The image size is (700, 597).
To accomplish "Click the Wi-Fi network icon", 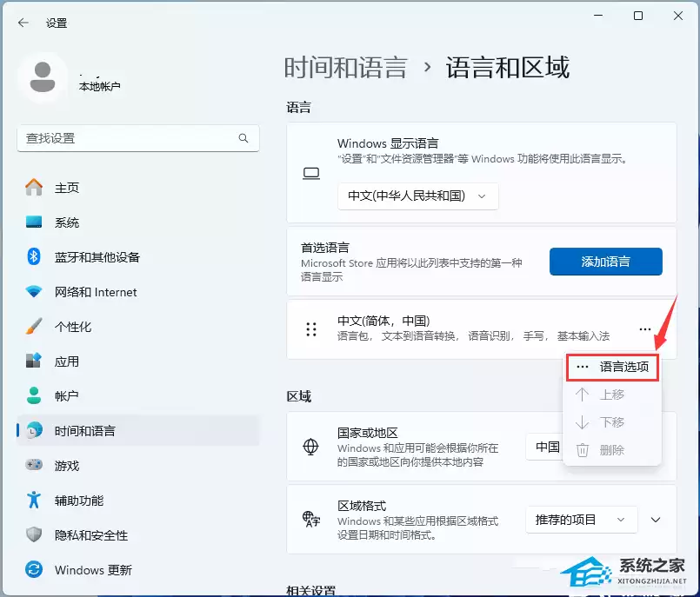I will click(34, 291).
